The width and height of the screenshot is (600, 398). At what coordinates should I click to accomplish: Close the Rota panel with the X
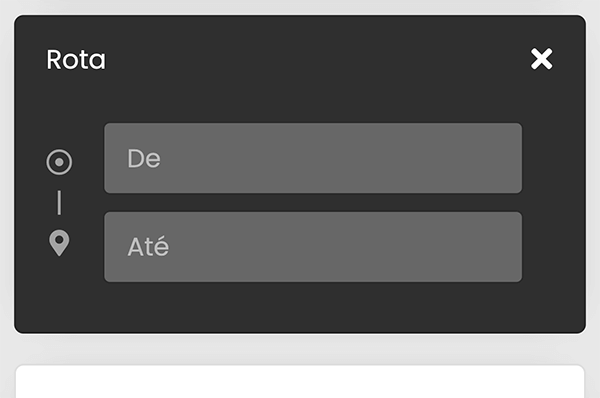[x=541, y=59]
